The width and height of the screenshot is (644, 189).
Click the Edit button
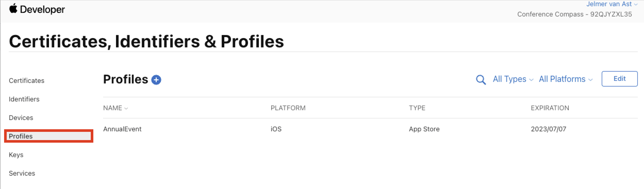(x=619, y=79)
